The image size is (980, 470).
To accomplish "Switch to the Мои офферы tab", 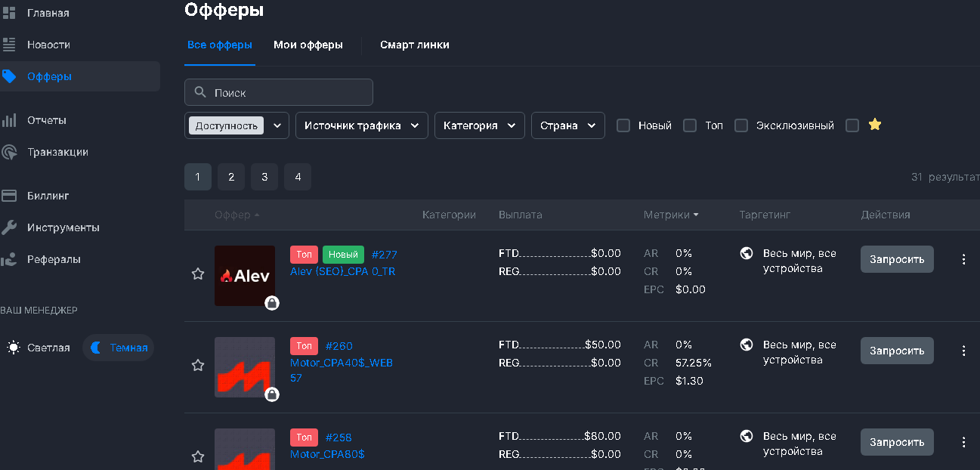I will [308, 45].
